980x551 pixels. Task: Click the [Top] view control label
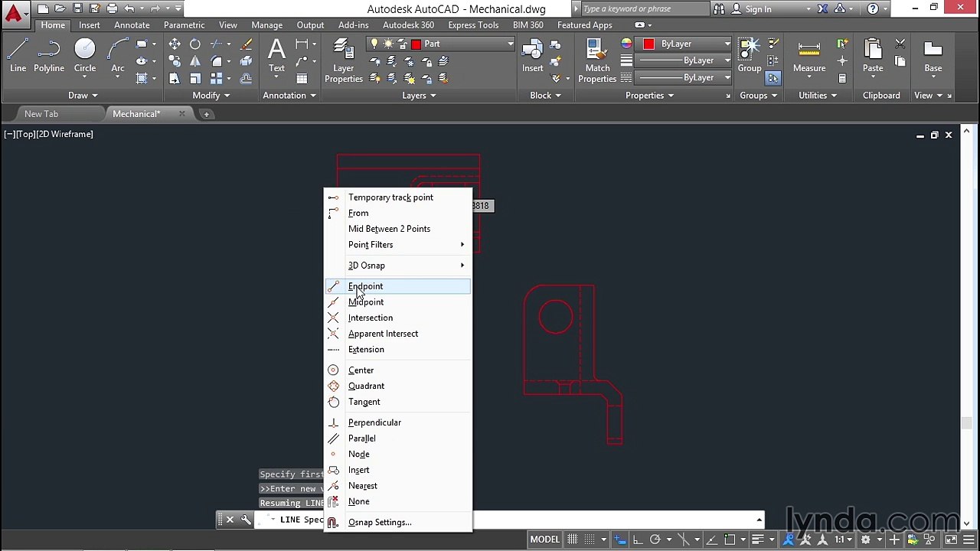click(x=24, y=134)
